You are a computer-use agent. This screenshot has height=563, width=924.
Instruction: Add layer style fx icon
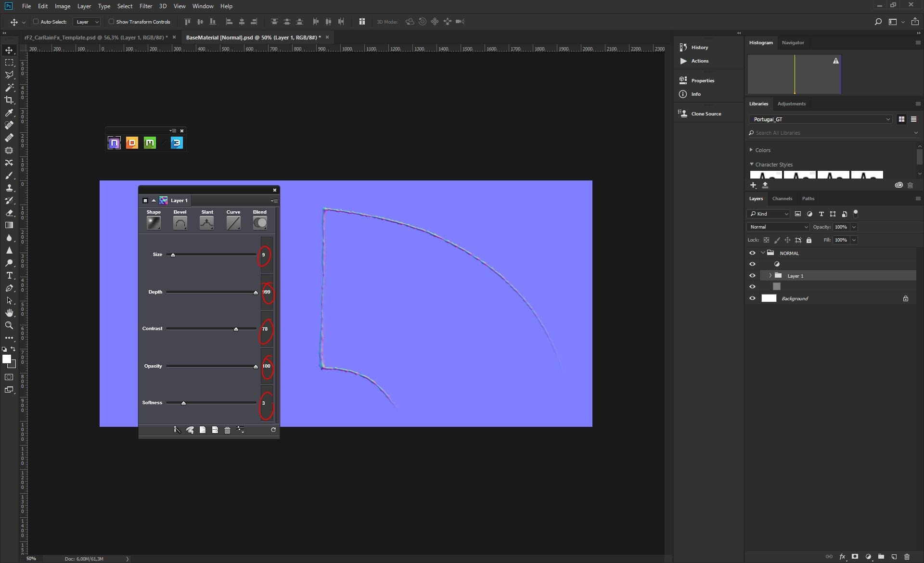click(x=842, y=557)
